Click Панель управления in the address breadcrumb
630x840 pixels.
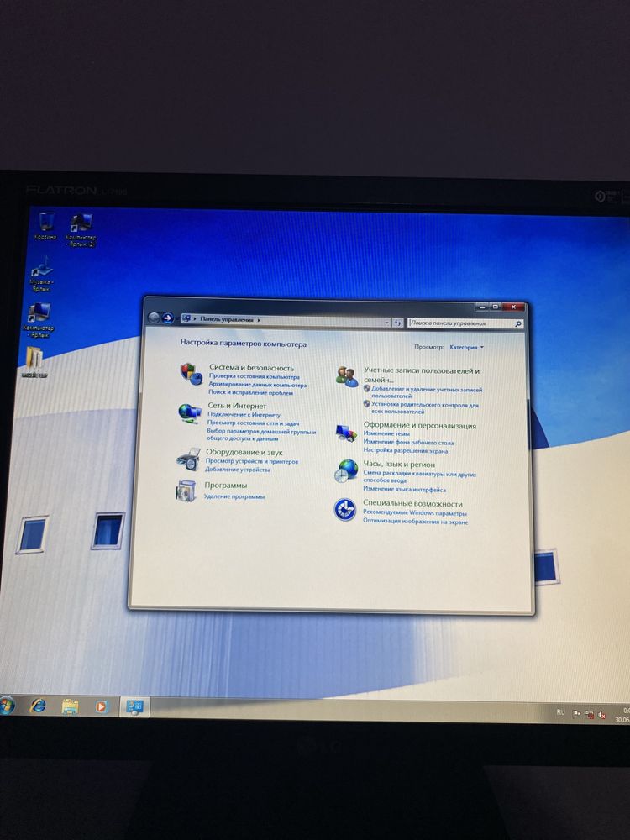tap(226, 319)
